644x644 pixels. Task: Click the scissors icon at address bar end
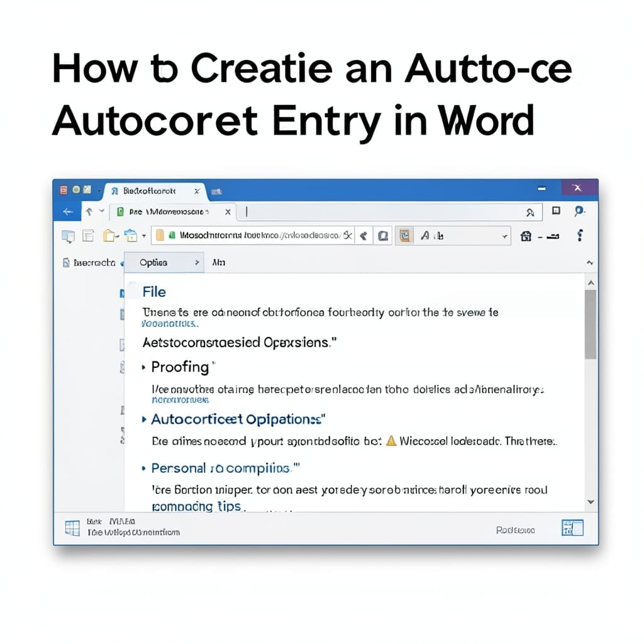click(x=347, y=235)
